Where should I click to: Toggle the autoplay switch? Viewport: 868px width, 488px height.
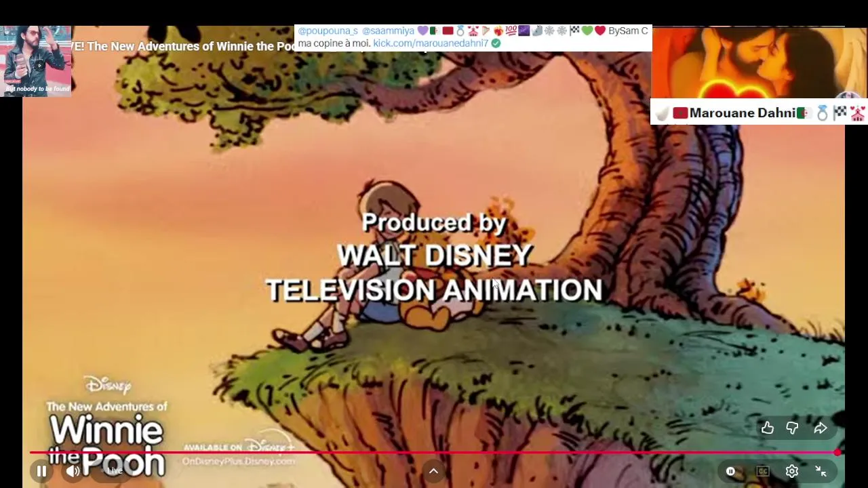click(x=730, y=471)
